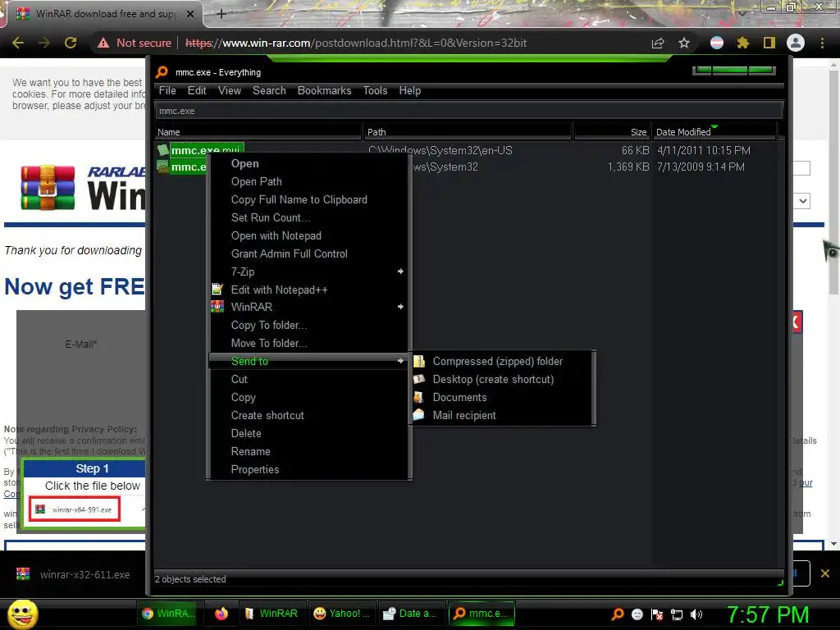The width and height of the screenshot is (840, 630).
Task: Open the page dropdown behind Everything window
Action: point(802,202)
